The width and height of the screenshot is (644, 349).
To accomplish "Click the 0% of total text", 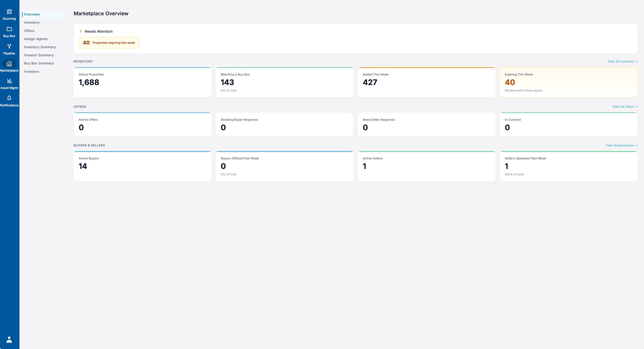I will click(229, 174).
